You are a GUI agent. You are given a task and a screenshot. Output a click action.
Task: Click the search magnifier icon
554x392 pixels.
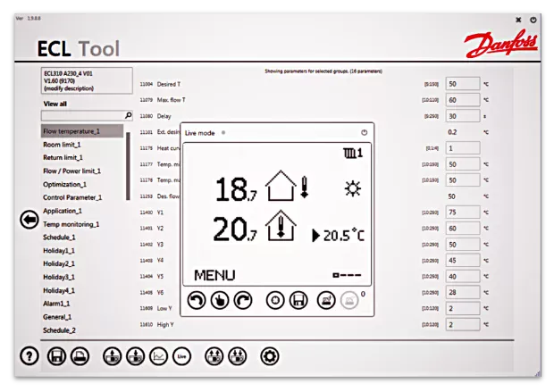[129, 115]
